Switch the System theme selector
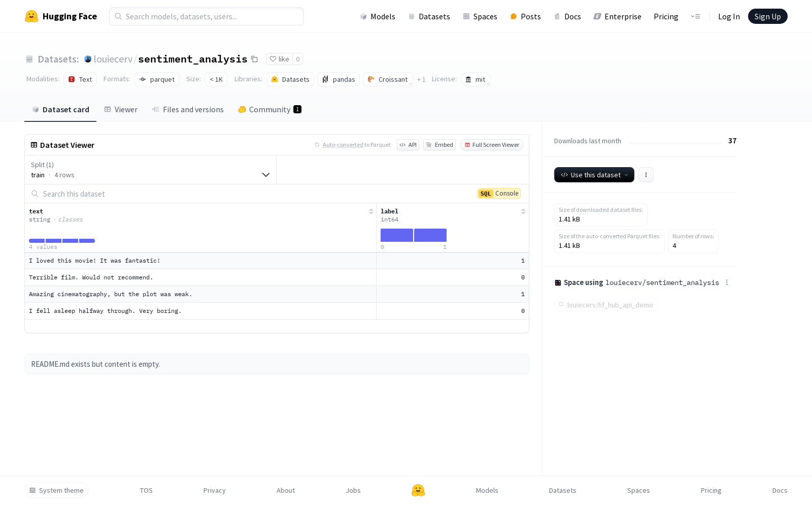Screen dimensions: 812x508 57,490
